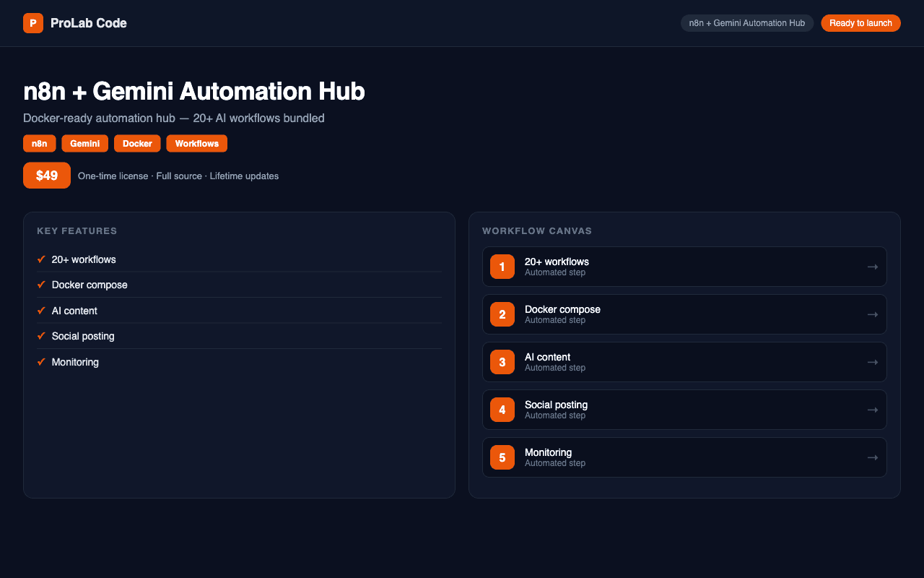Click the WORKFLOW CANVAS panel heading
924x578 pixels.
537,231
